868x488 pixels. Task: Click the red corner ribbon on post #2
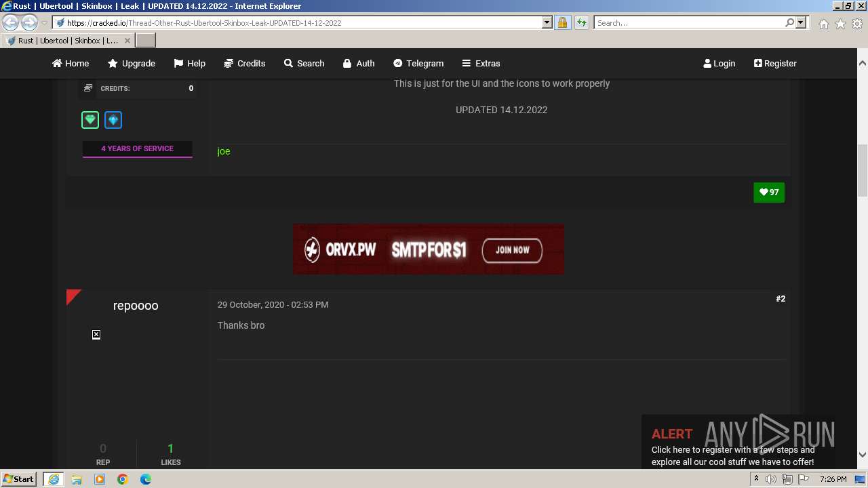point(73,296)
